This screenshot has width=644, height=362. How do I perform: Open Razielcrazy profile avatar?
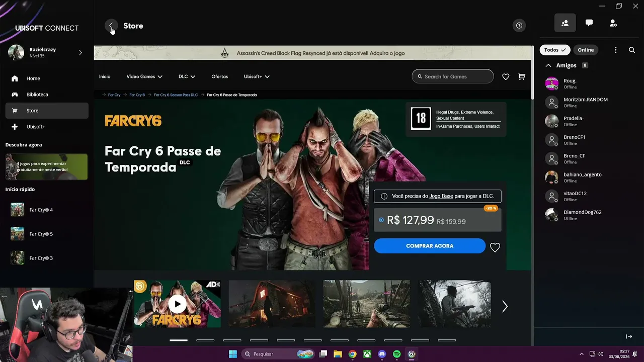point(16,52)
